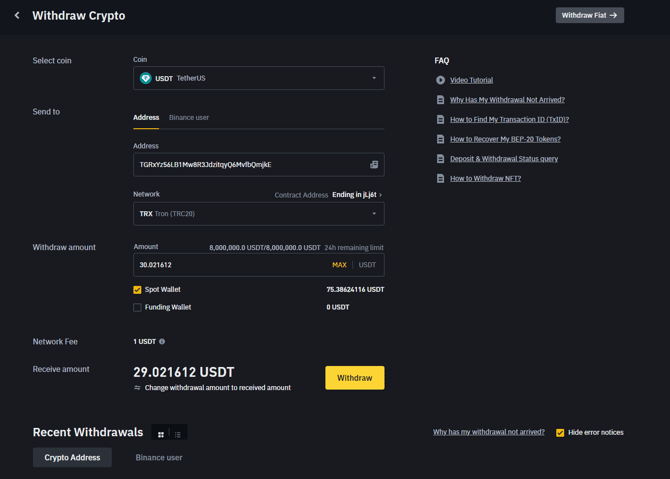Open the TRX Tron (TRC20) network dropdown

tap(259, 214)
